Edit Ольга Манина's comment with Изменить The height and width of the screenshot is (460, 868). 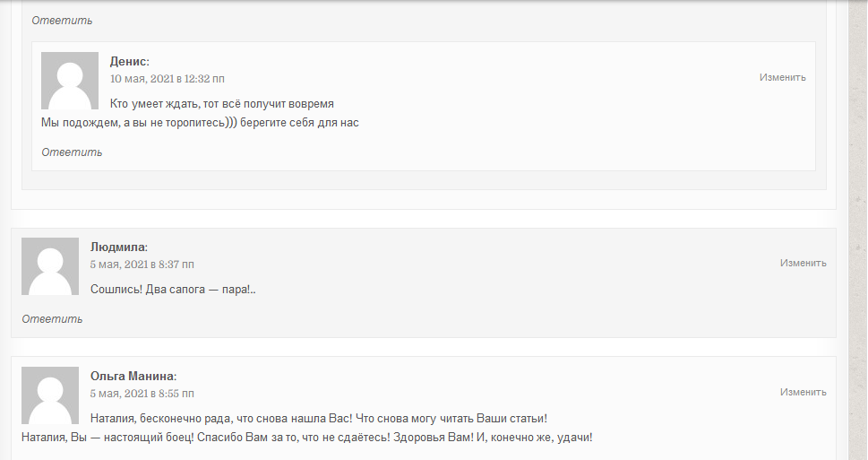pos(804,393)
